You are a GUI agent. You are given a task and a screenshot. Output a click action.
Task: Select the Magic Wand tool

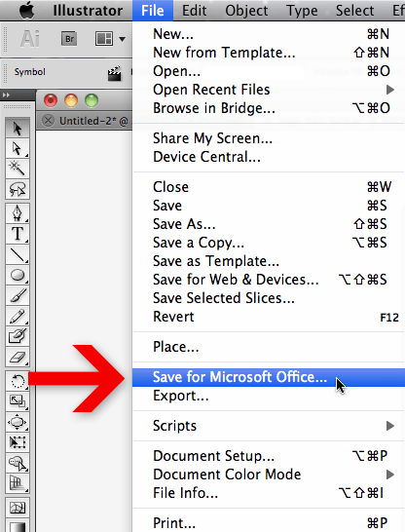click(18, 169)
